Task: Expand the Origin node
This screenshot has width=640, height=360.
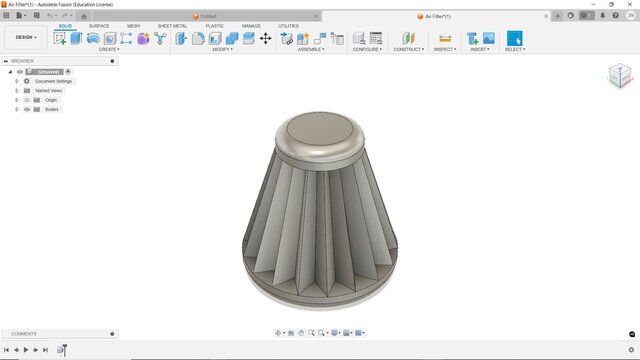Action: click(x=17, y=100)
